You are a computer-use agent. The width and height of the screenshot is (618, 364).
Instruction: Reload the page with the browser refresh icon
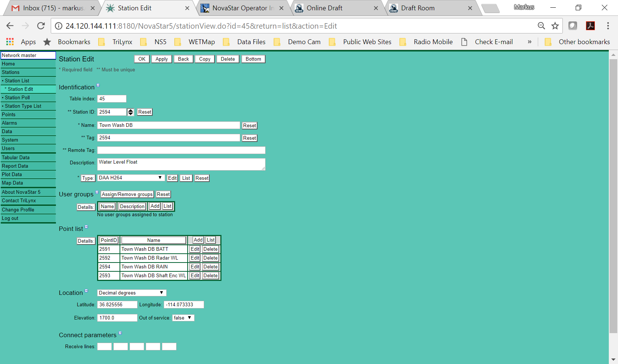(x=41, y=26)
